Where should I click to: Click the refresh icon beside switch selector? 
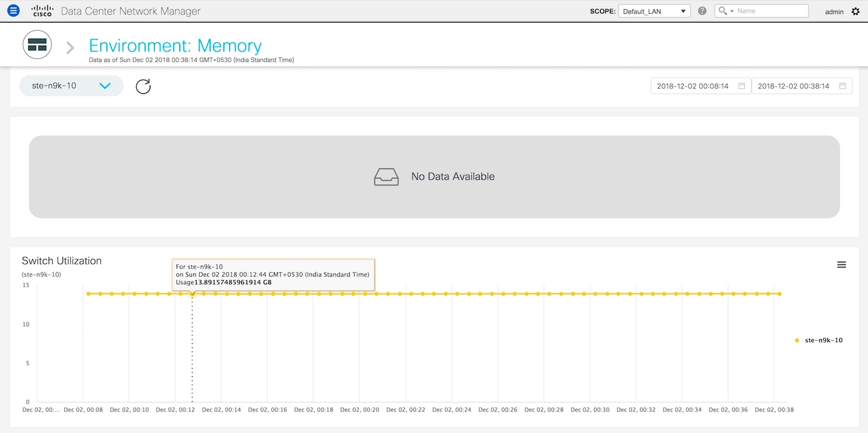(x=143, y=86)
